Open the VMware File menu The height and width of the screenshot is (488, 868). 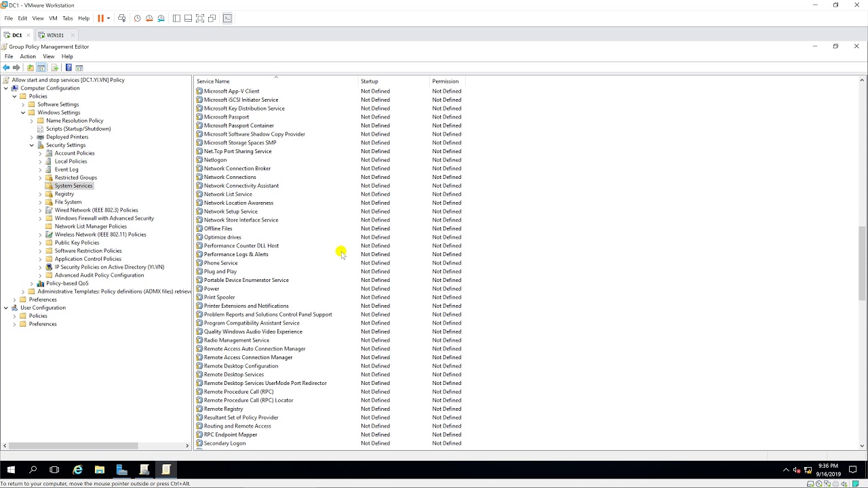[x=8, y=18]
